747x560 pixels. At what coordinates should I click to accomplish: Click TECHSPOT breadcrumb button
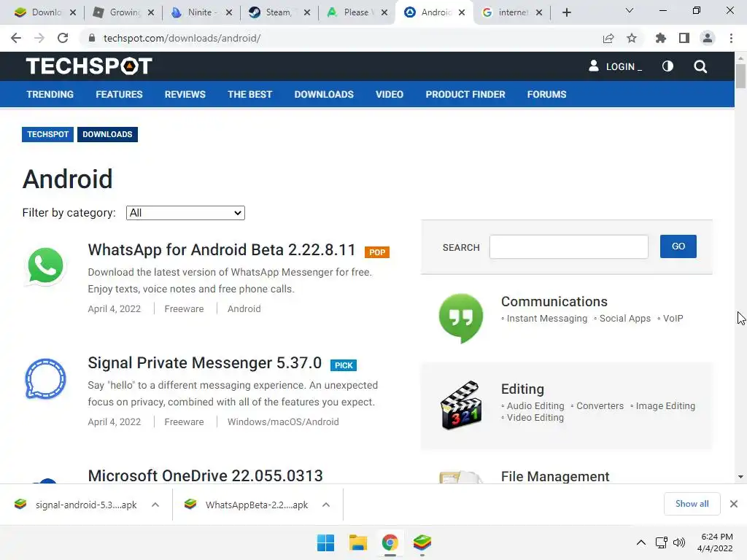47,134
